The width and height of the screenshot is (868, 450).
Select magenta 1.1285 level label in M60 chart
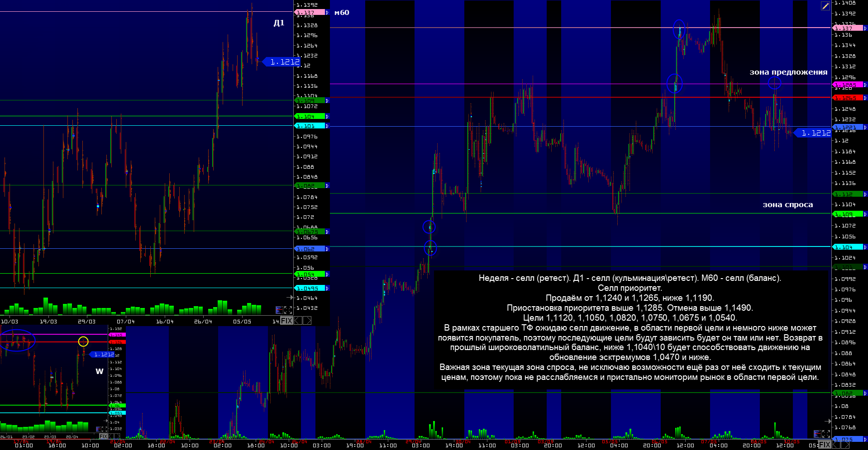click(847, 85)
